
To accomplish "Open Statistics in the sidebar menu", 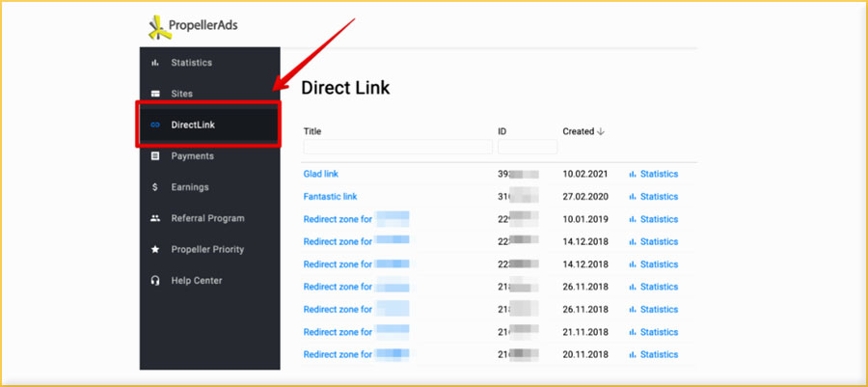I will coord(191,63).
